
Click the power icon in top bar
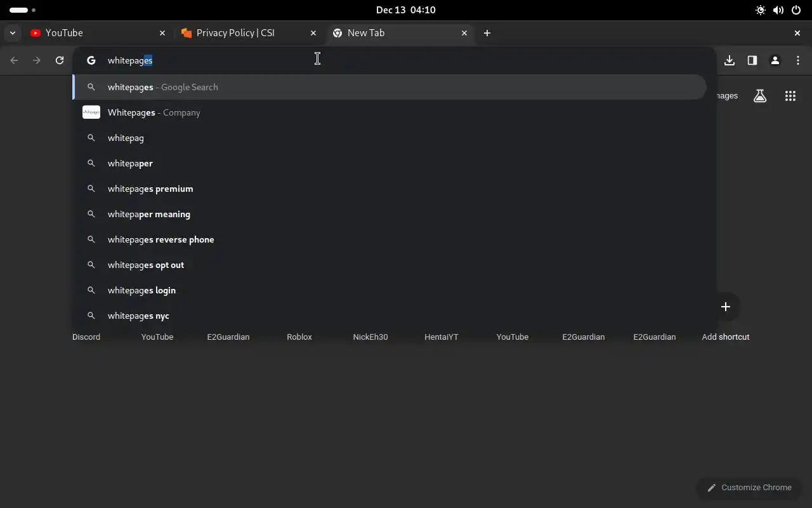click(796, 10)
